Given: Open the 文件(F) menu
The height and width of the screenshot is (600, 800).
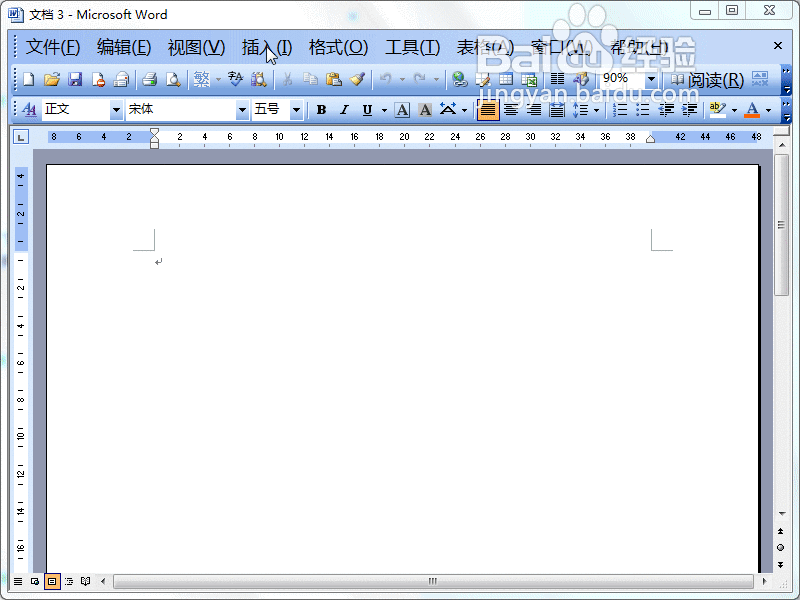Looking at the screenshot, I should tap(53, 47).
